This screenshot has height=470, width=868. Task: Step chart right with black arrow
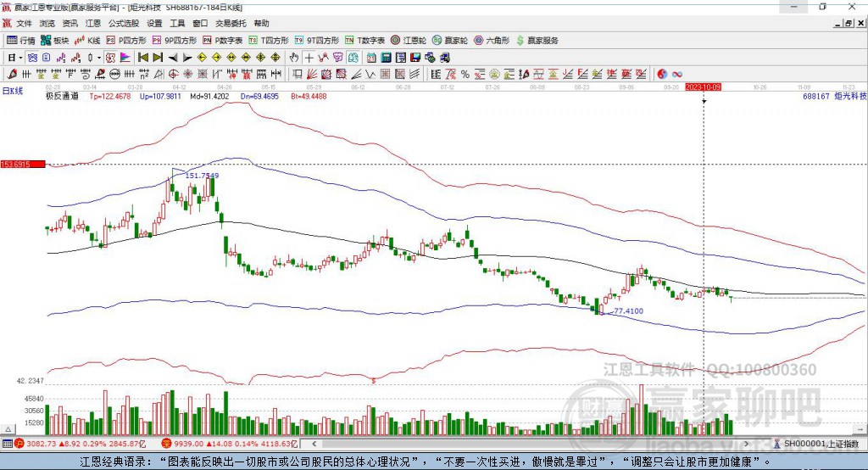pyautogui.click(x=187, y=58)
